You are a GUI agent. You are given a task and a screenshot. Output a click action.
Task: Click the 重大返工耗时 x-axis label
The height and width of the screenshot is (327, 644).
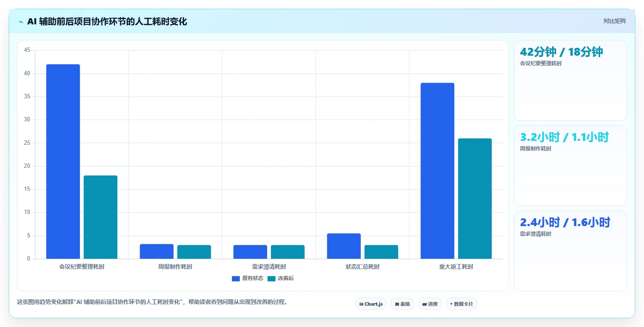click(x=456, y=267)
